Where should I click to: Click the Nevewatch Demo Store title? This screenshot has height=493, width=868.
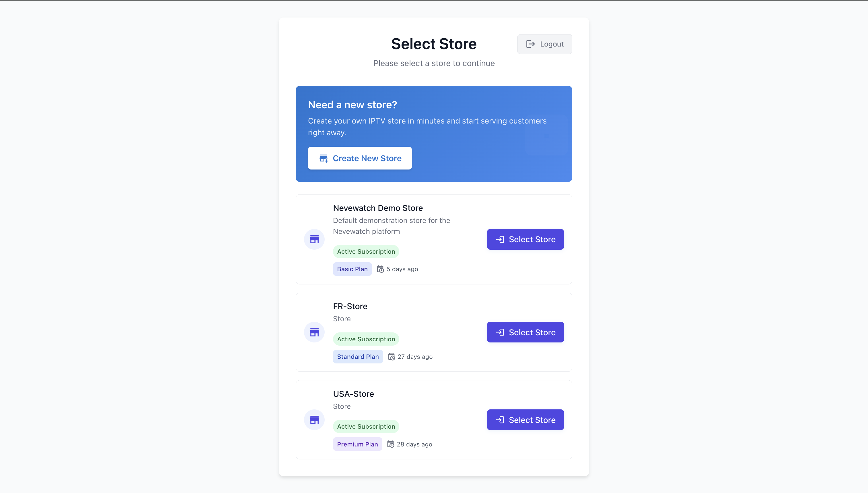[378, 208]
